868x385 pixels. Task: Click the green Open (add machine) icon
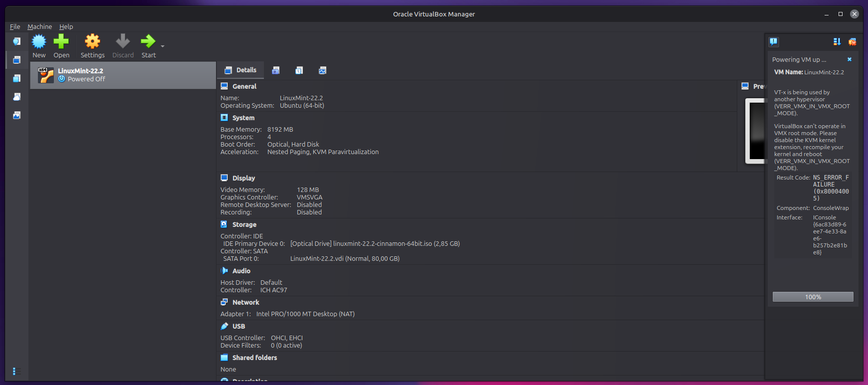[x=61, y=42]
